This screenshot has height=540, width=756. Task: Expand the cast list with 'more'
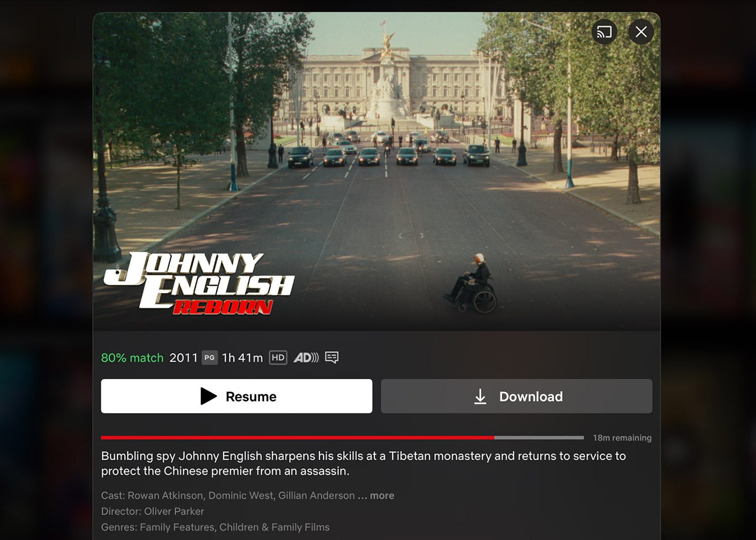point(382,496)
